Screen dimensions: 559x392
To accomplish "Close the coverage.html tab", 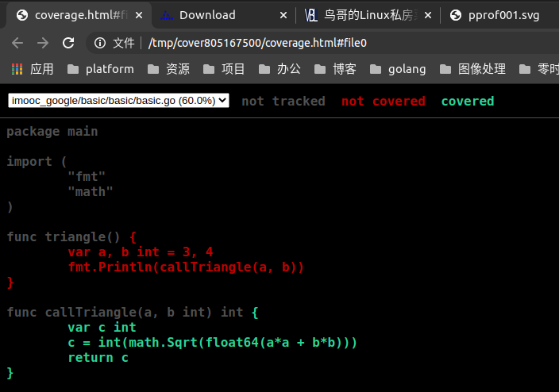I will 139,15.
